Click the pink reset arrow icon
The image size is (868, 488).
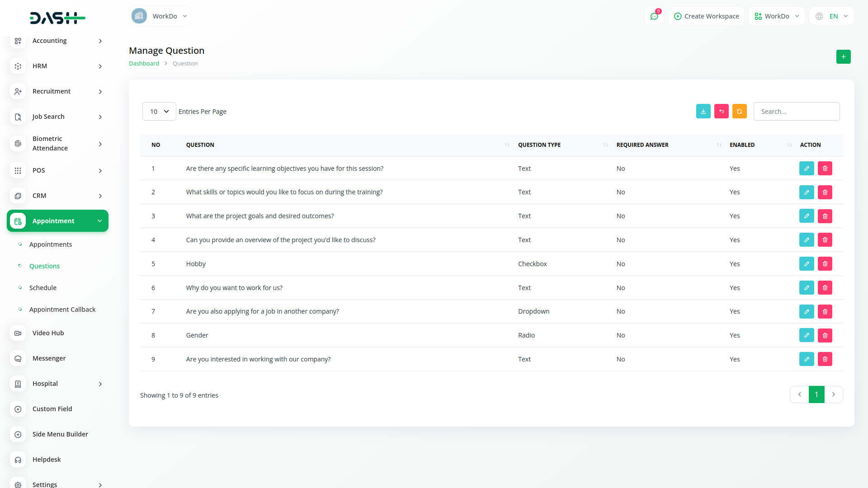coord(721,111)
